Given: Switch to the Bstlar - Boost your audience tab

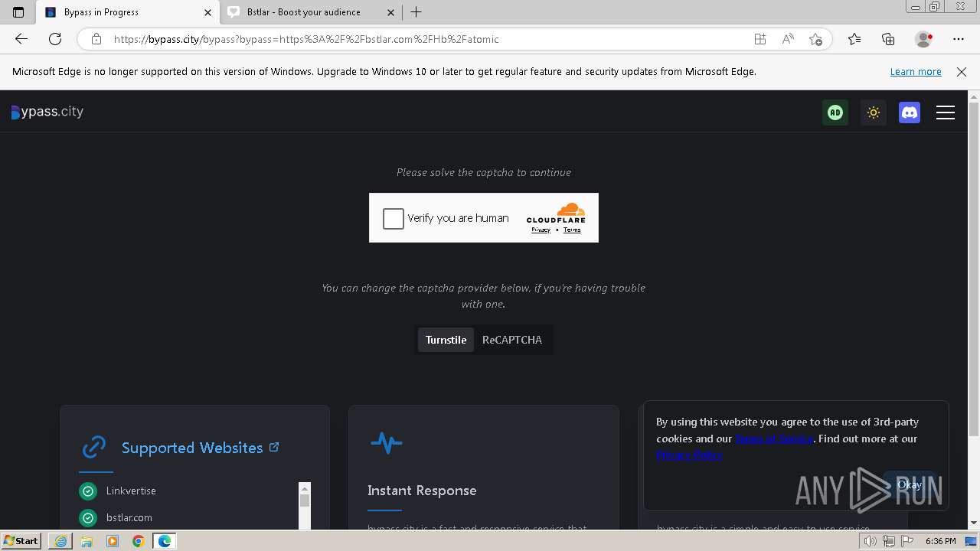Looking at the screenshot, I should point(311,12).
